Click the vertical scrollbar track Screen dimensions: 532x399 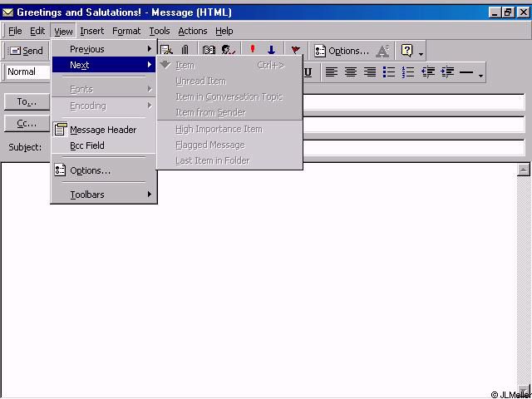(524, 280)
